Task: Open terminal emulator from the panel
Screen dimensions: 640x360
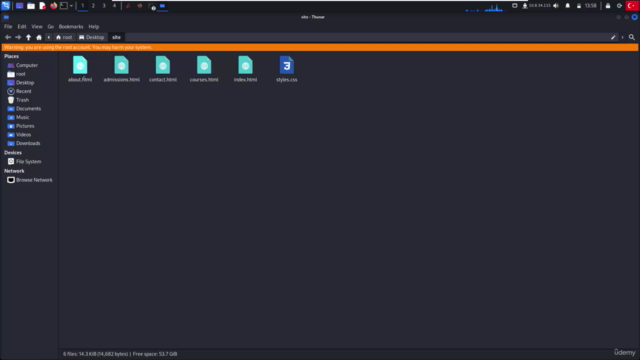Action: point(64,6)
